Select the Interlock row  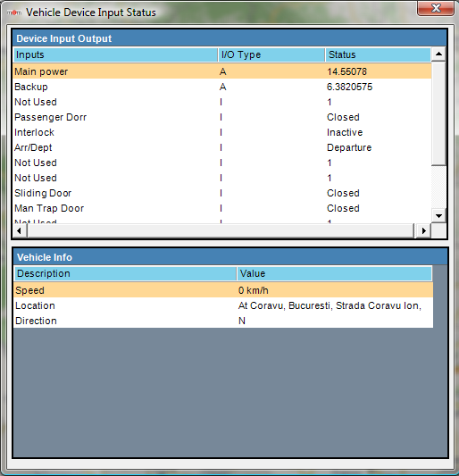point(222,132)
